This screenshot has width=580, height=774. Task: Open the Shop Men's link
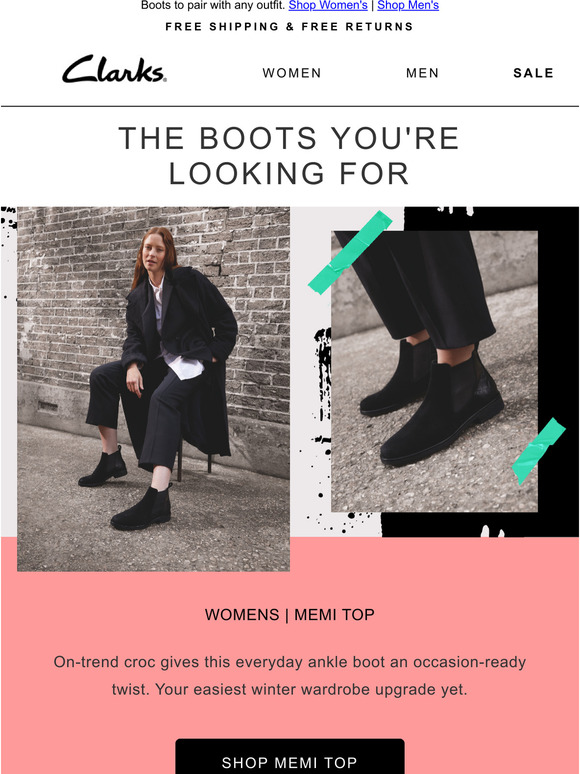[408, 6]
